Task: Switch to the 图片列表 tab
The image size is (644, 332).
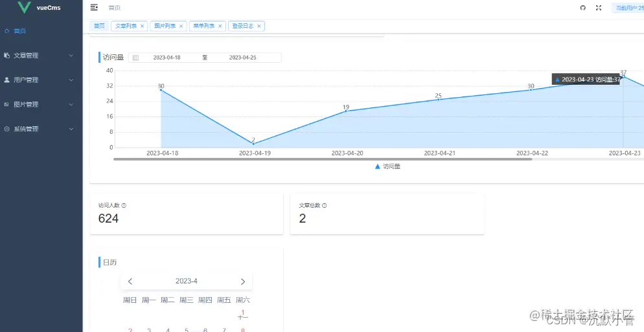Action: 165,26
